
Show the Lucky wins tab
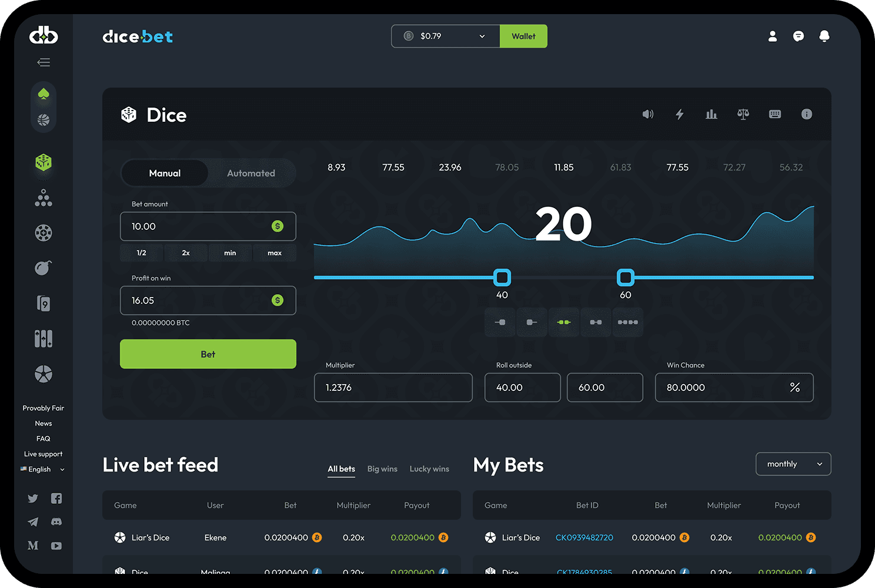(429, 469)
